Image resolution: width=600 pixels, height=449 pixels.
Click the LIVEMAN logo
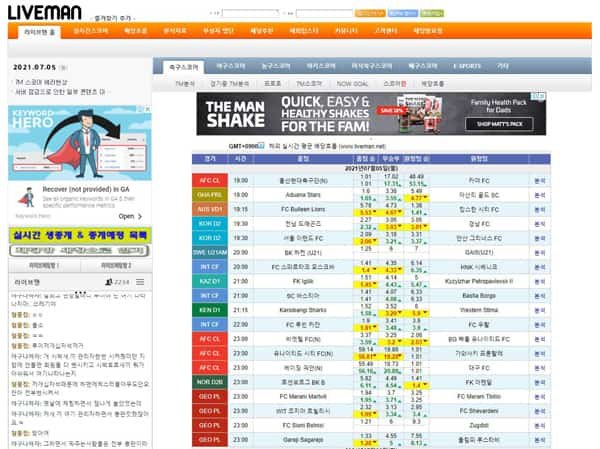click(44, 13)
